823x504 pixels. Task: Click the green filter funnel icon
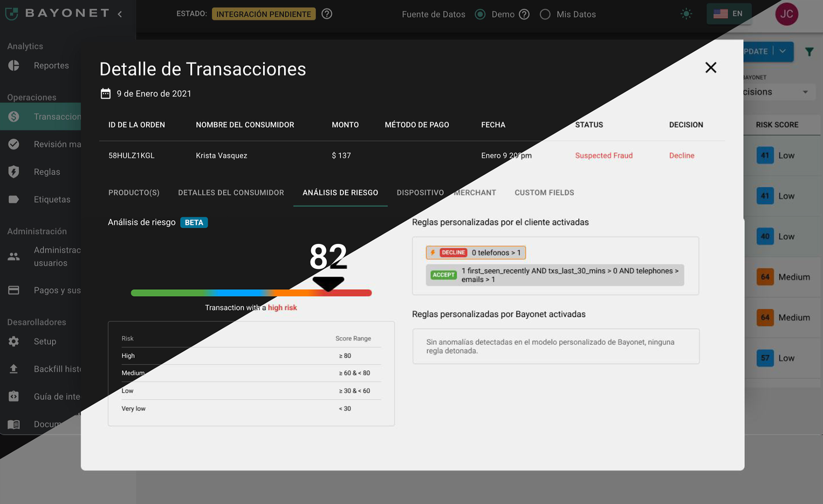pos(809,52)
